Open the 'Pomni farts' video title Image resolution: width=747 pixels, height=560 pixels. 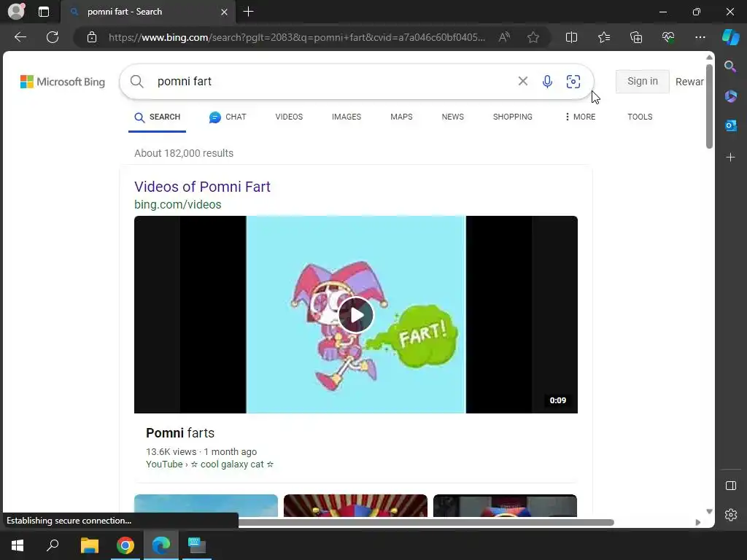pyautogui.click(x=180, y=433)
